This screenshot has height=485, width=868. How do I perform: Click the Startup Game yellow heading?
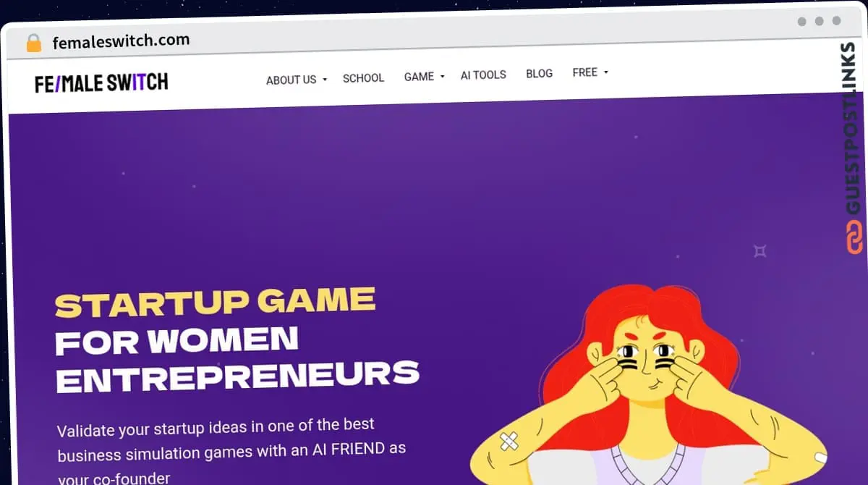pyautogui.click(x=216, y=303)
